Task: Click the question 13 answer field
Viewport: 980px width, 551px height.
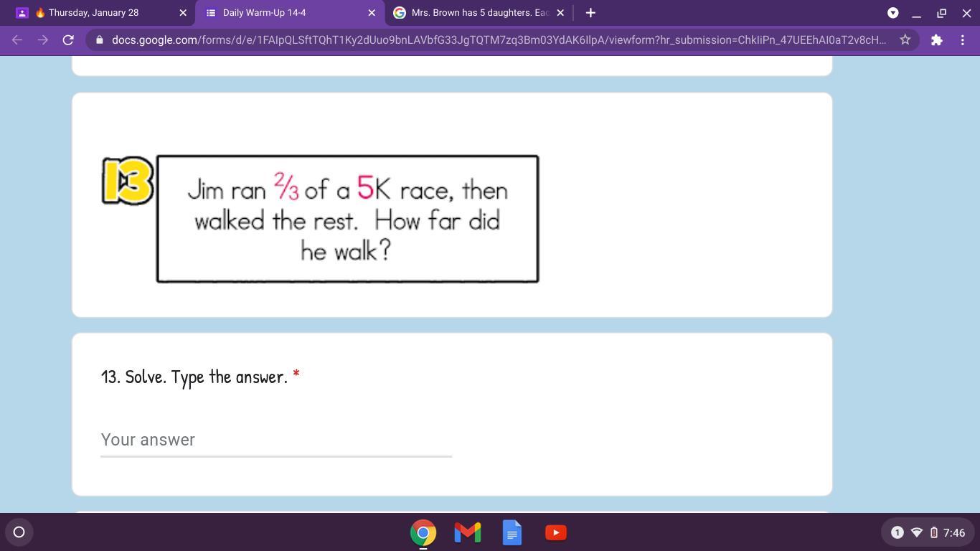Action: (x=276, y=440)
